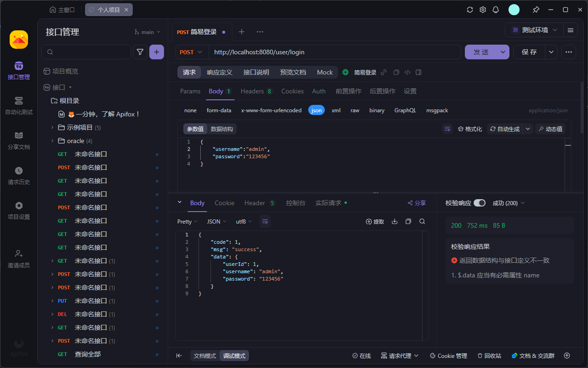The height and width of the screenshot is (368, 588).
Task: Open the 接口管理 sidebar section
Action: pyautogui.click(x=18, y=70)
